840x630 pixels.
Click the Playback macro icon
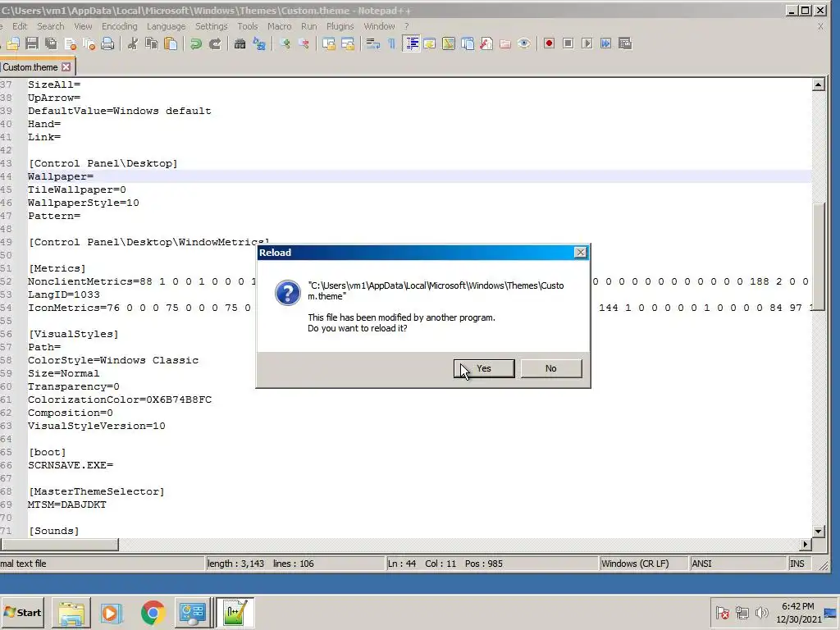pyautogui.click(x=587, y=44)
